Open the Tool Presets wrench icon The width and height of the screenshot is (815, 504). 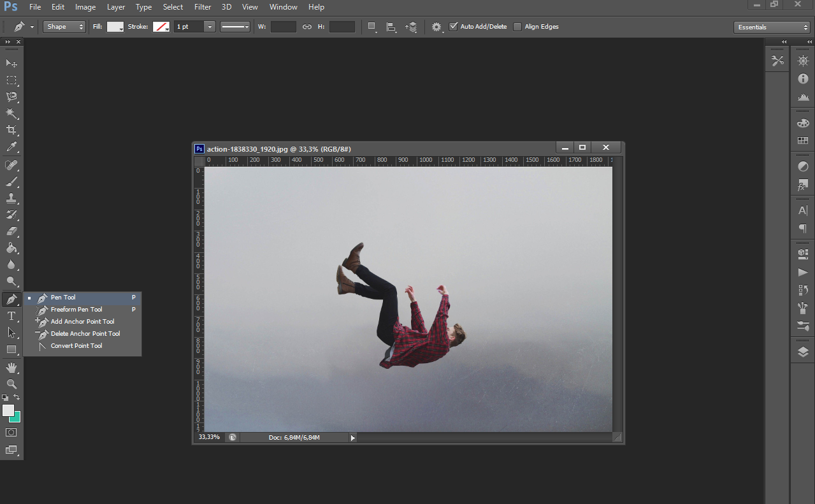777,61
